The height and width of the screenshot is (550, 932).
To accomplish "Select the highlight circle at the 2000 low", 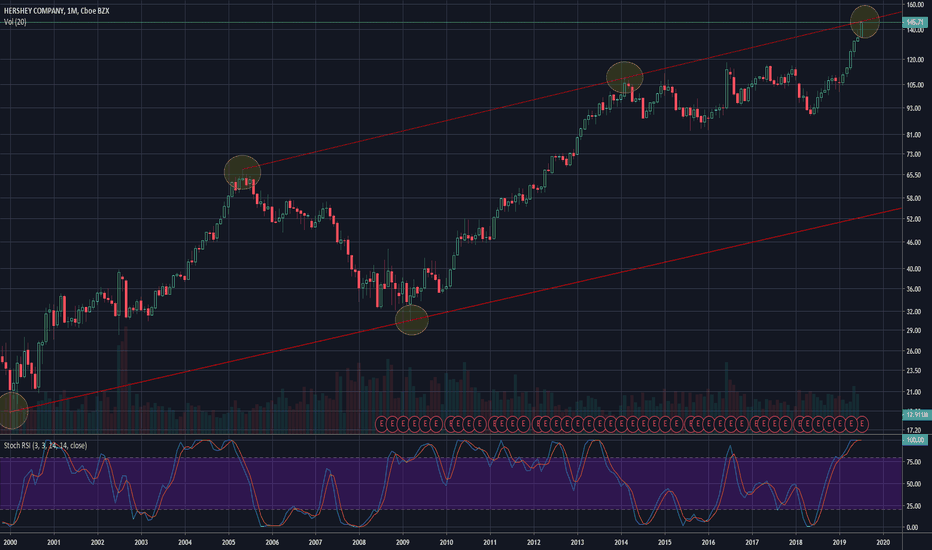I will click(12, 410).
